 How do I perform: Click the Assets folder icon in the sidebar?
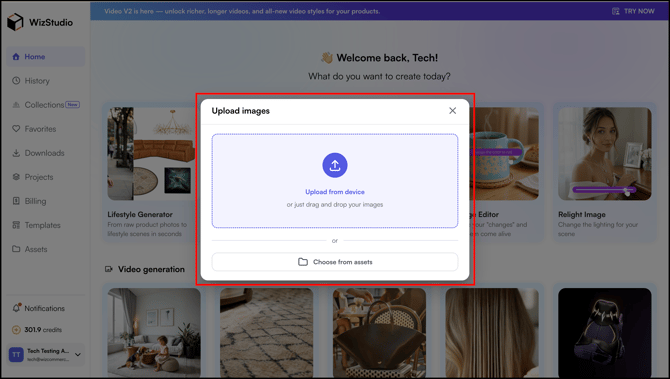pyautogui.click(x=16, y=249)
